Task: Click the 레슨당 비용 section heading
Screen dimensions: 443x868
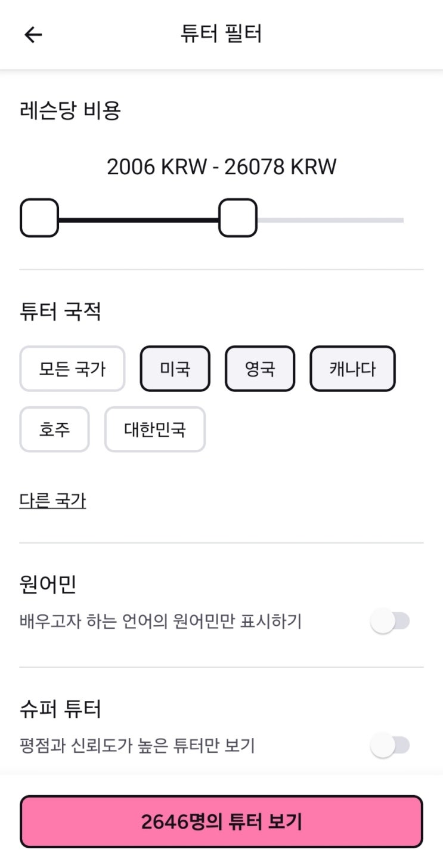Action: click(70, 111)
